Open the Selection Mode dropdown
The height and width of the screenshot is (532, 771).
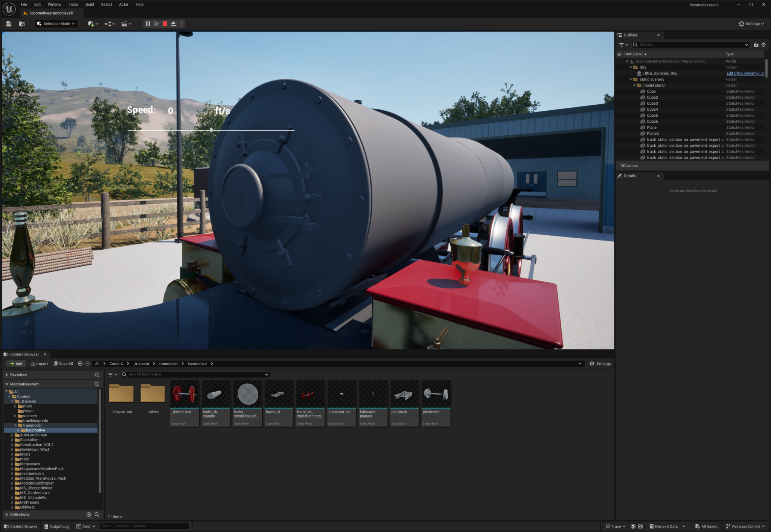pyautogui.click(x=56, y=23)
